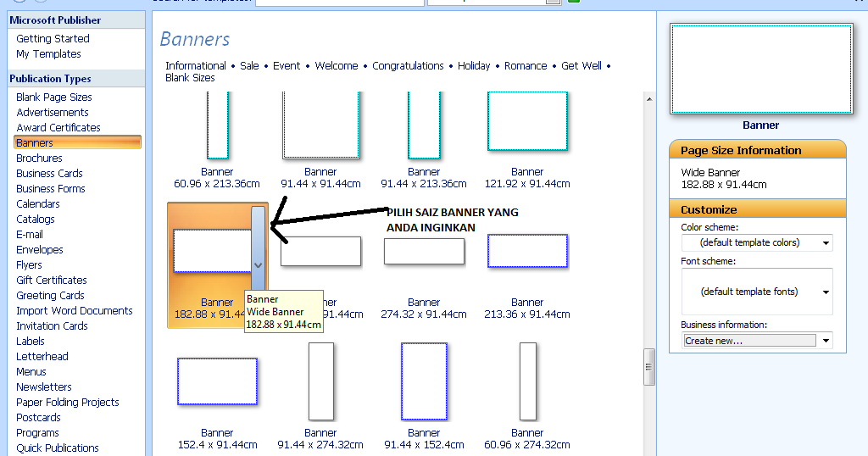Image resolution: width=868 pixels, height=456 pixels.
Task: Open Greeting Cards category
Action: pos(50,296)
